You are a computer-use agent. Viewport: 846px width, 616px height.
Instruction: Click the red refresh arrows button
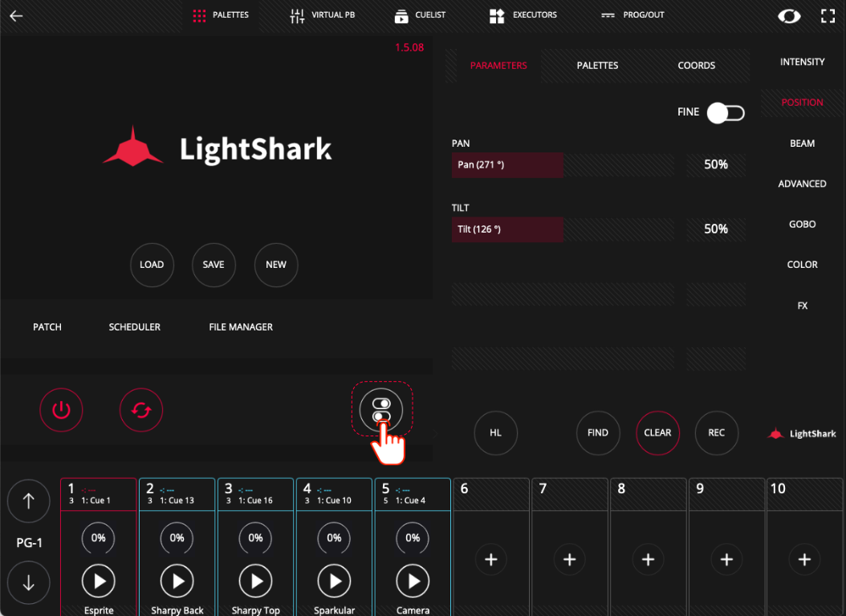click(140, 410)
